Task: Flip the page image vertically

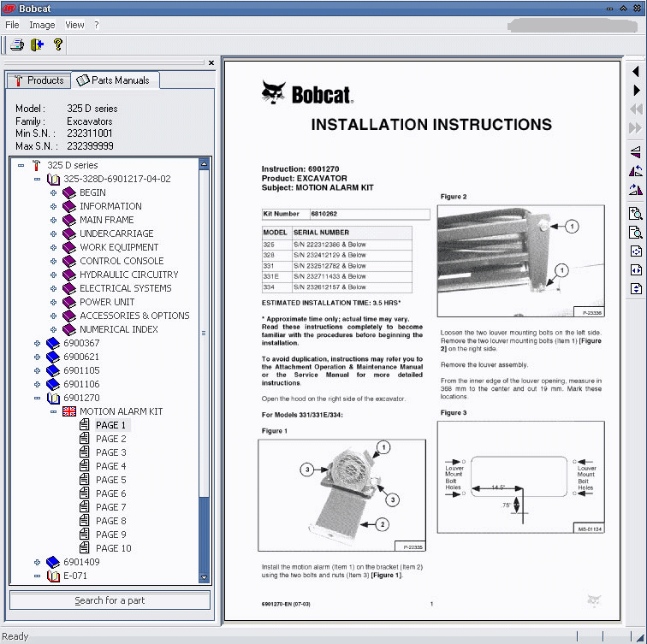Action: pyautogui.click(x=636, y=151)
